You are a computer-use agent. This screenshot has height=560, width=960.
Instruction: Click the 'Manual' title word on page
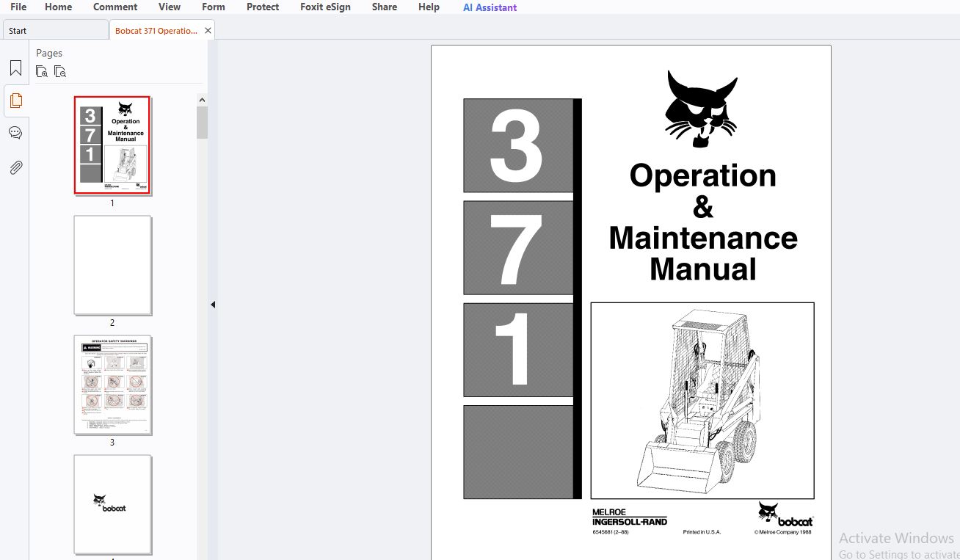tap(703, 269)
